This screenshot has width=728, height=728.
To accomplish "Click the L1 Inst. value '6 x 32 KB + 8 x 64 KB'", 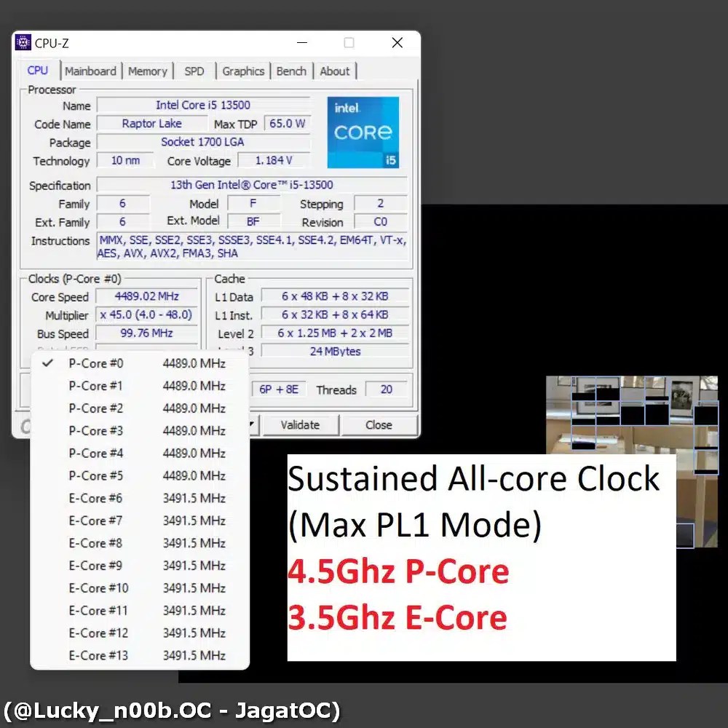I will [335, 314].
